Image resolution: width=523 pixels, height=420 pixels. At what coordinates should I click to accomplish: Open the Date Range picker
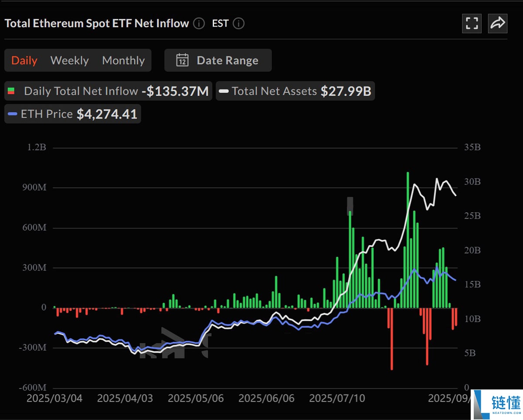(x=227, y=60)
